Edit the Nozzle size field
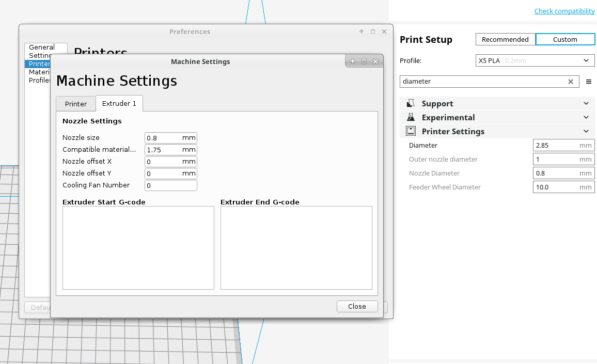 (170, 138)
